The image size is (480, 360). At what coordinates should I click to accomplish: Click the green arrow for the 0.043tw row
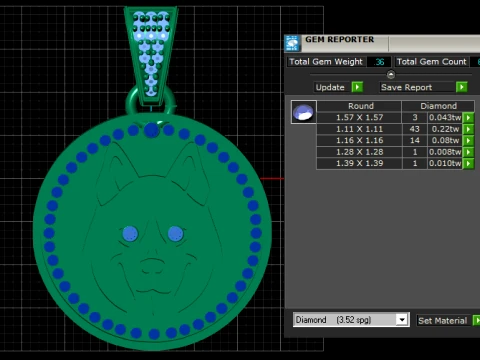coord(468,118)
